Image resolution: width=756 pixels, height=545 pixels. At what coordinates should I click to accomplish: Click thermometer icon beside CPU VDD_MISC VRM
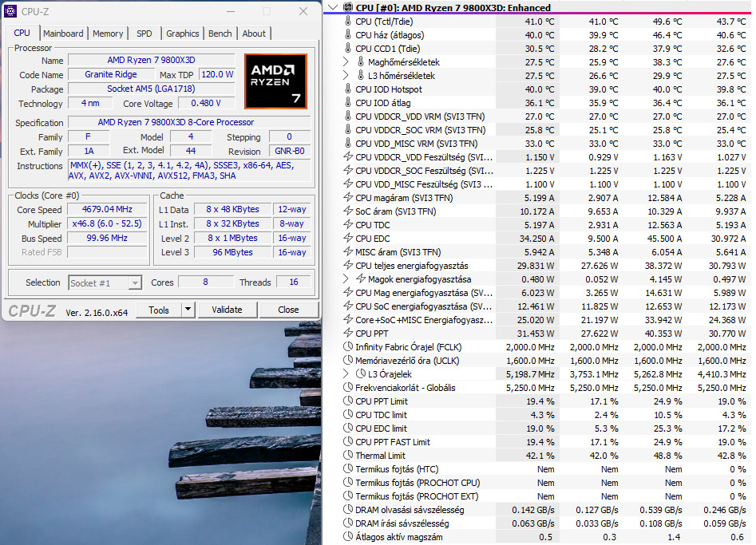coord(347,143)
